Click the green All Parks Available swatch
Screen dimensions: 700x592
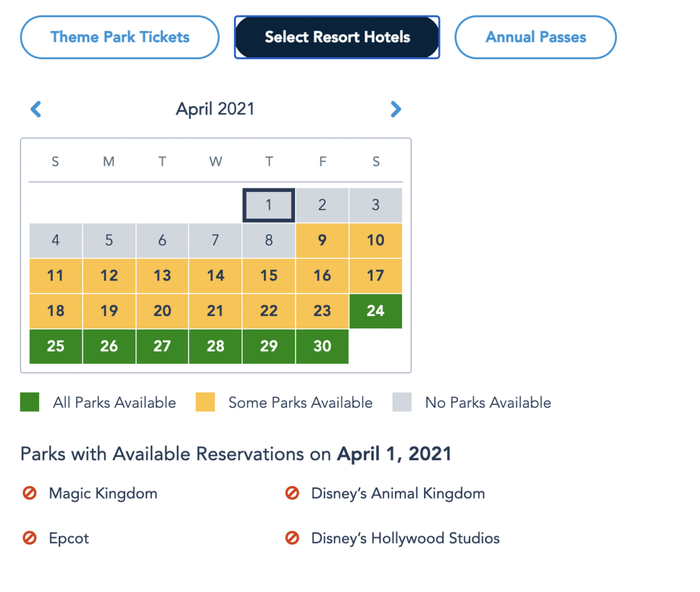30,402
